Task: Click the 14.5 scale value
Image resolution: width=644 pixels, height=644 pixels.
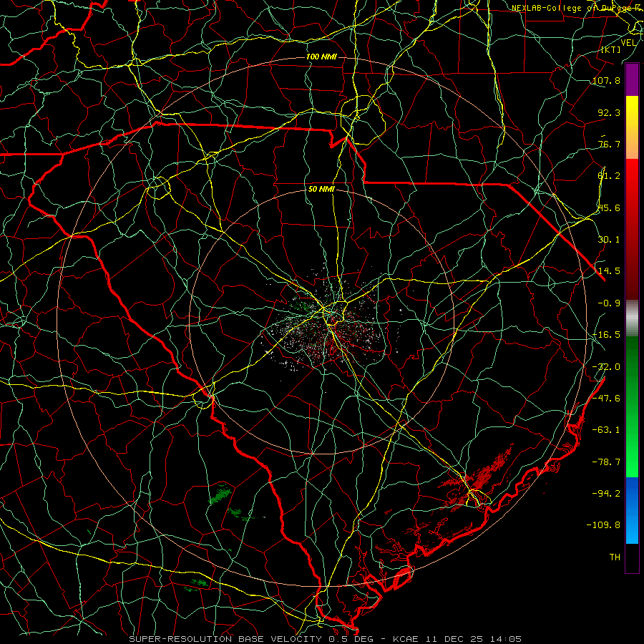Action: click(x=609, y=271)
